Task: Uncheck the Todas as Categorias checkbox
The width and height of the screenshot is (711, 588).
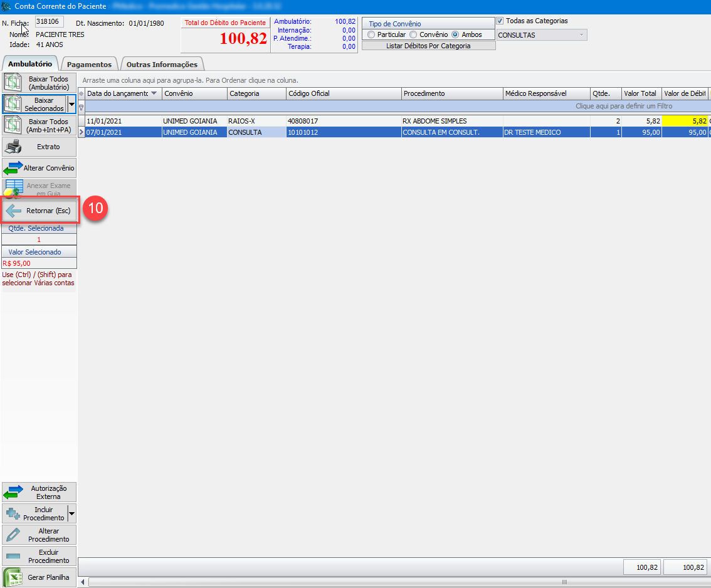Action: [500, 21]
